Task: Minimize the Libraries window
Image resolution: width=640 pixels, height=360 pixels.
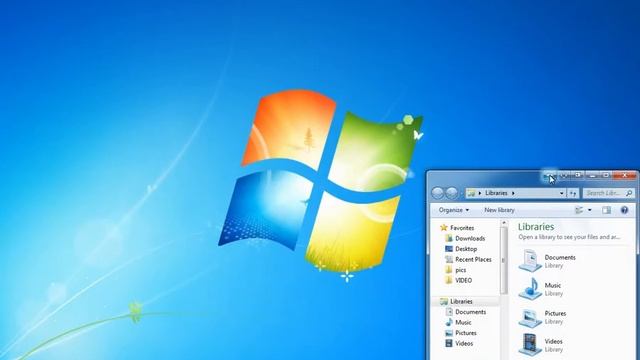Action: click(x=593, y=176)
